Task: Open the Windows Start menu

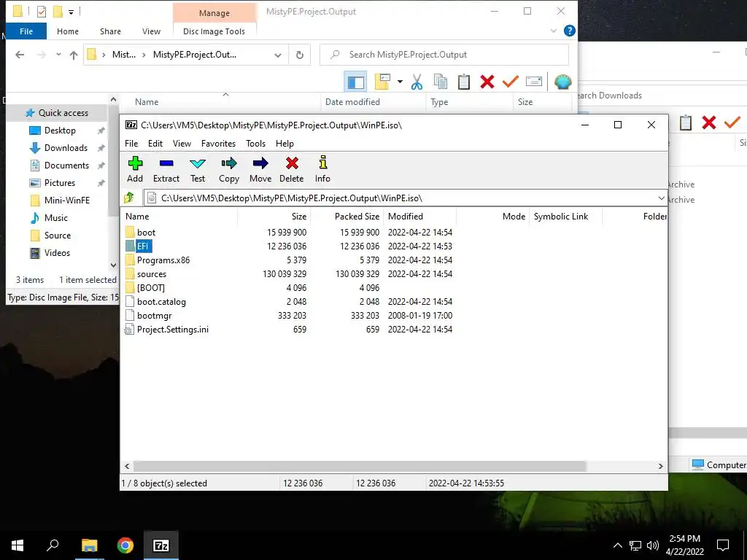Action: 18,545
